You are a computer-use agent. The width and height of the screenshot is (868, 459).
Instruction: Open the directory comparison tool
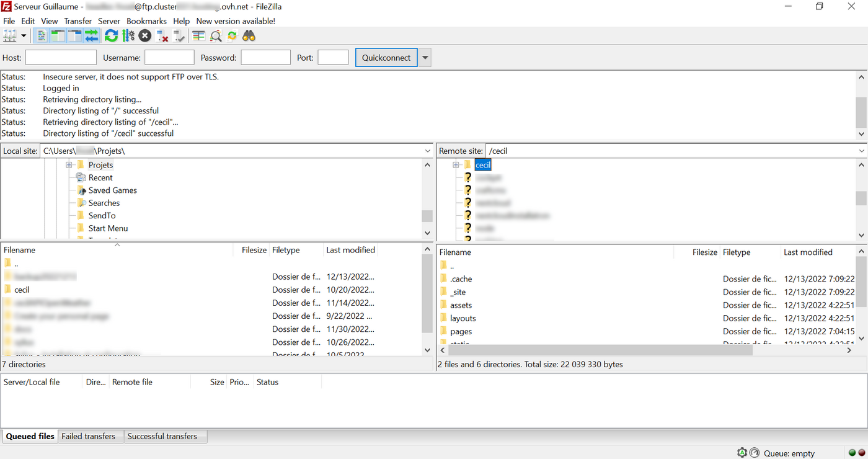198,35
